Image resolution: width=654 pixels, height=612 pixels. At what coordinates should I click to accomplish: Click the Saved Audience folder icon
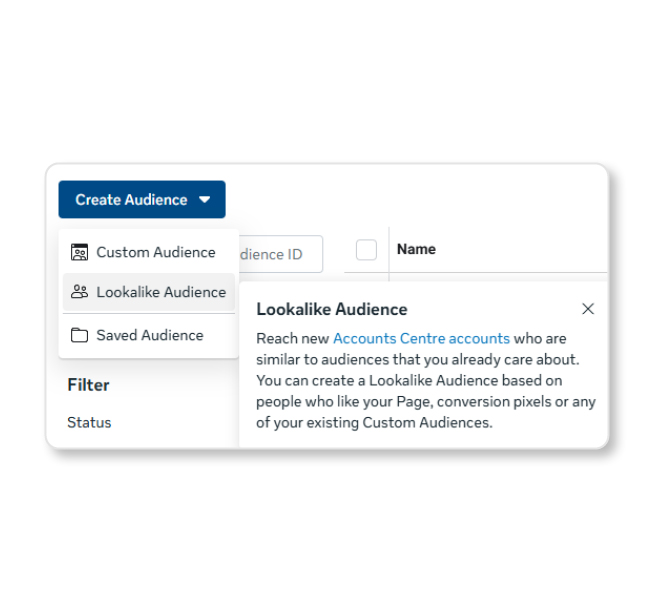click(79, 335)
